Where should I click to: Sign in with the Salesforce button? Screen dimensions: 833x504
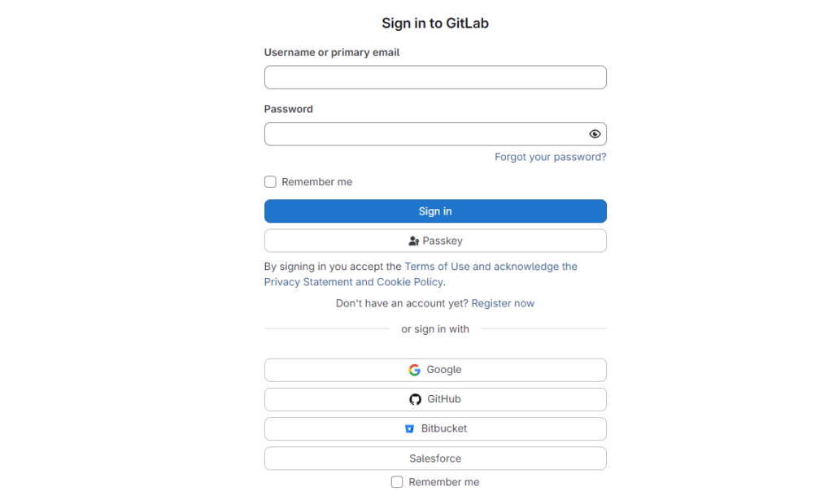point(435,458)
